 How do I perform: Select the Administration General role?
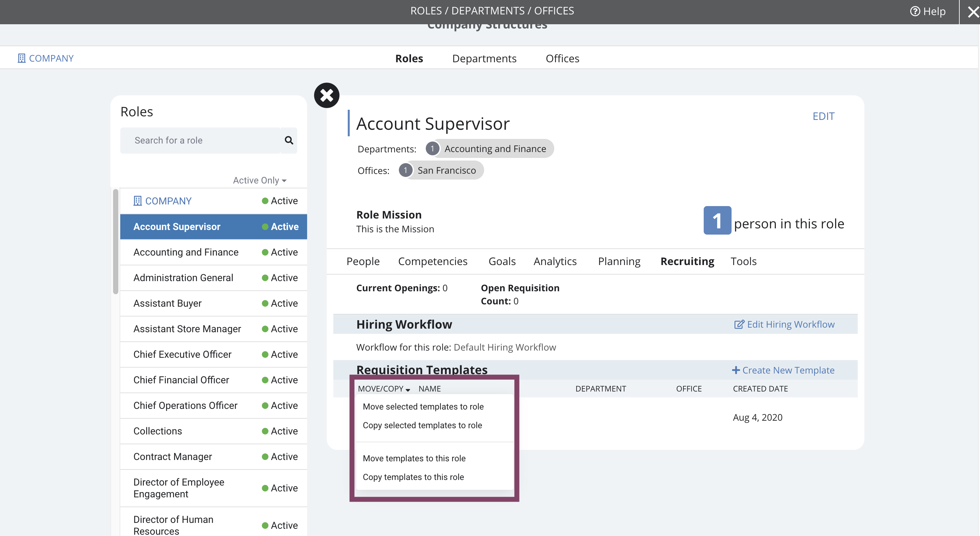[213, 278]
